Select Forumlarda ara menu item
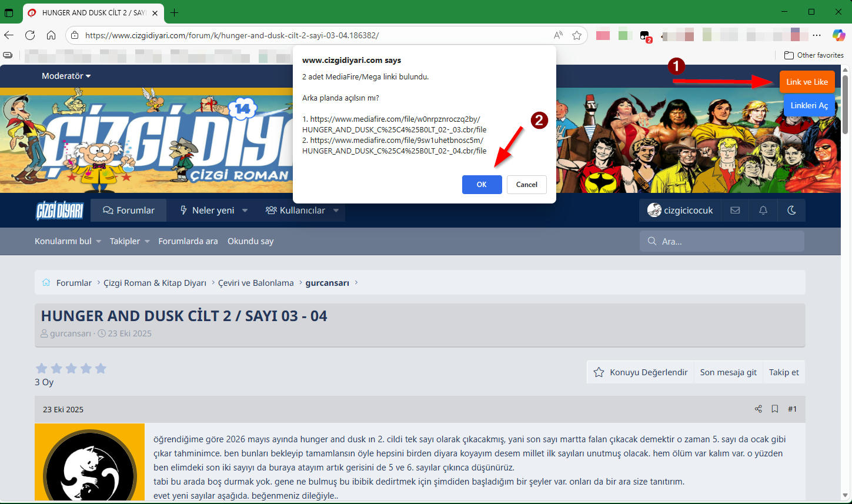 click(188, 241)
